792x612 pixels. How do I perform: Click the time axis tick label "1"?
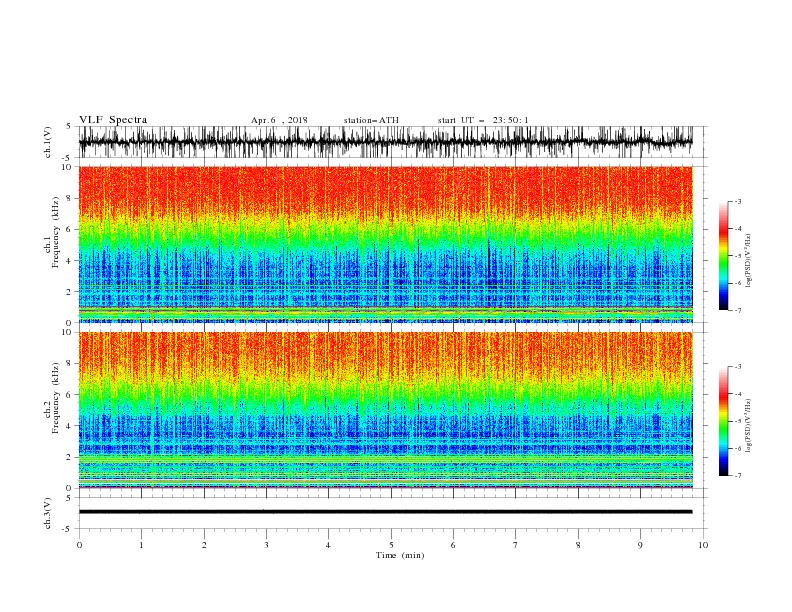tap(141, 545)
